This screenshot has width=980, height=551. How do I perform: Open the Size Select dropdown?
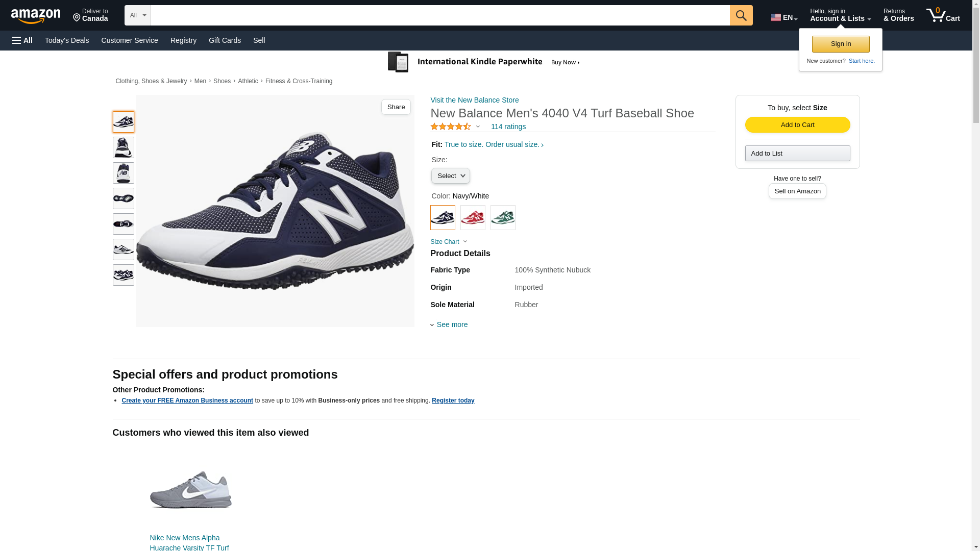450,176
